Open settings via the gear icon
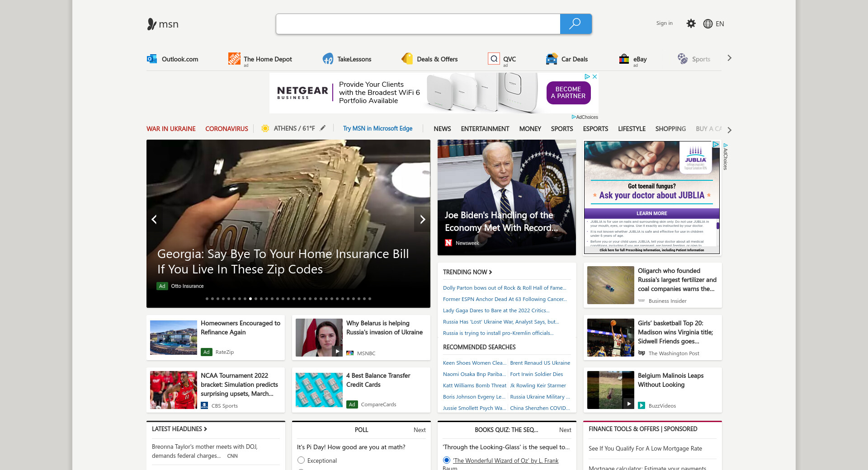 [x=691, y=23]
